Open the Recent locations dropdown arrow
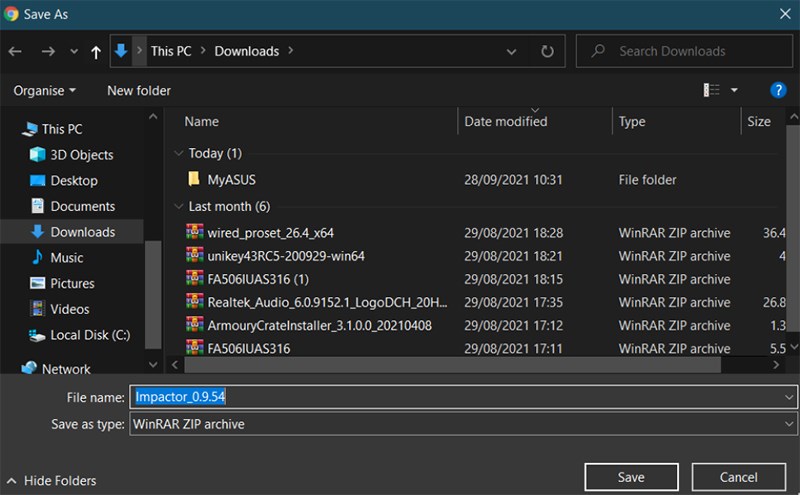 coord(74,50)
